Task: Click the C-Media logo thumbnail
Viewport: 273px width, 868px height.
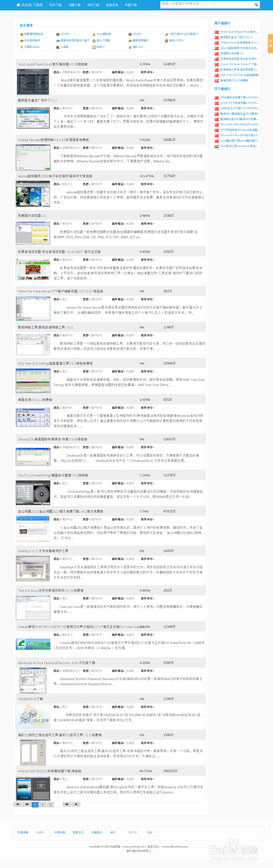Action: pos(33,645)
